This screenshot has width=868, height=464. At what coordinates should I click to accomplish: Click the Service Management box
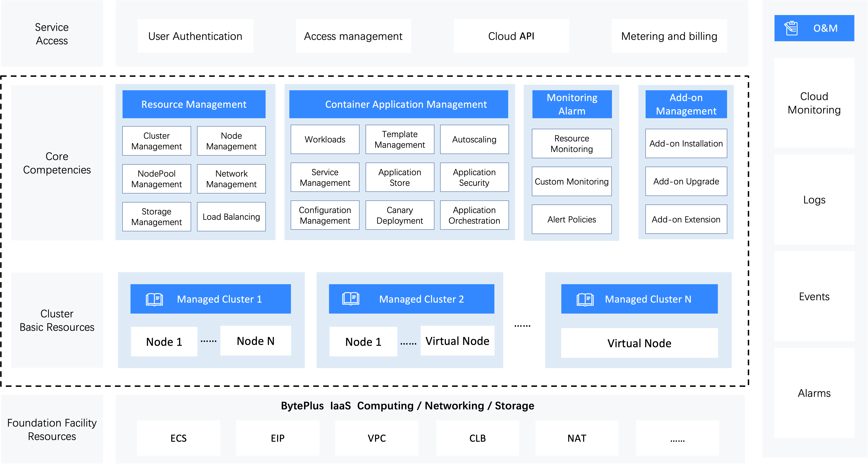pos(325,177)
